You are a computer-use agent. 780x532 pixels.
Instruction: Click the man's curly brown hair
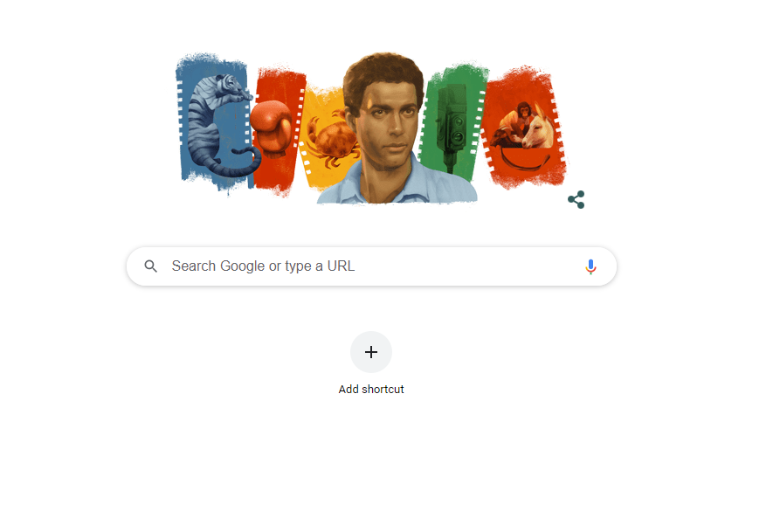(x=383, y=74)
